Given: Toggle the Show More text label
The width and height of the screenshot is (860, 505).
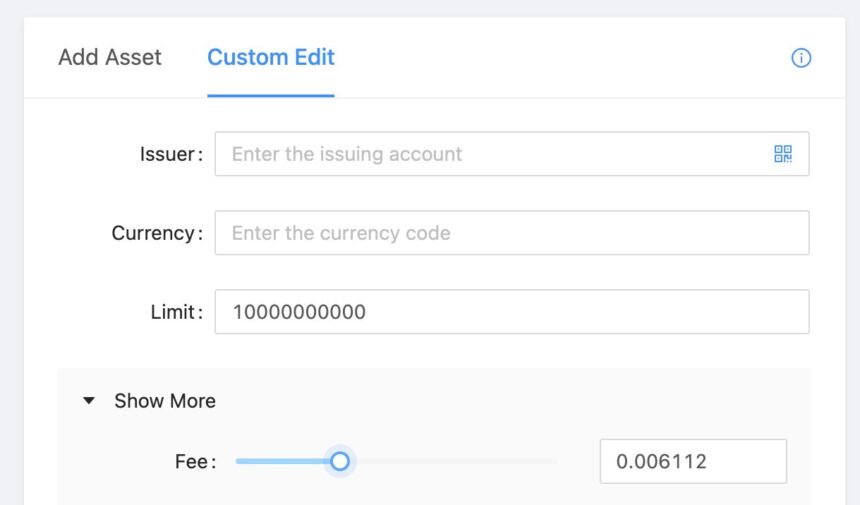Looking at the screenshot, I should (x=165, y=401).
